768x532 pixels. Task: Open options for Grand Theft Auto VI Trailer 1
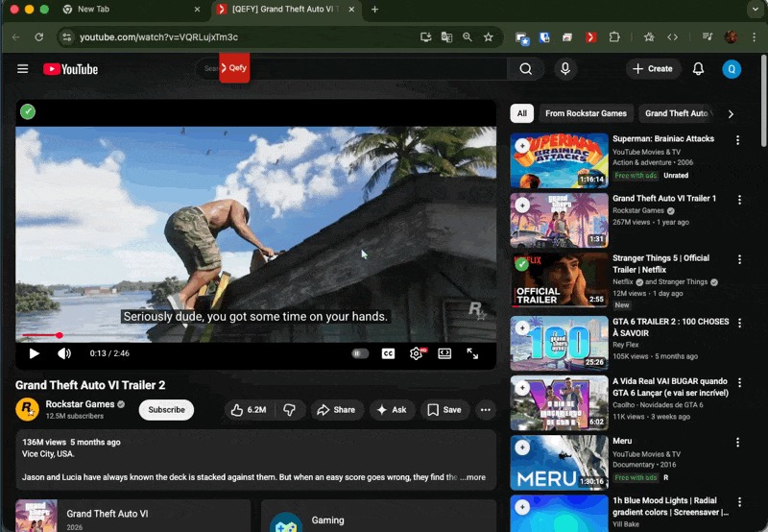[x=739, y=200]
